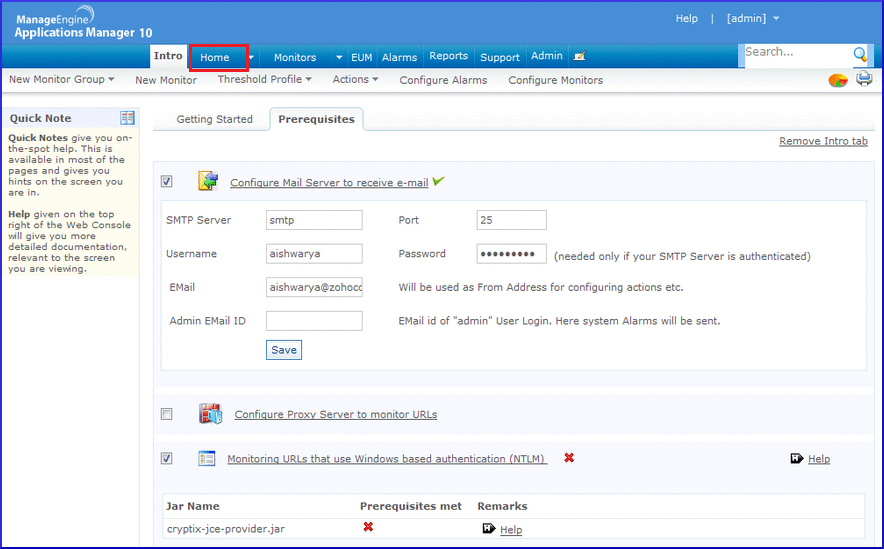Check the Configure Proxy Server checkbox

[x=166, y=414]
